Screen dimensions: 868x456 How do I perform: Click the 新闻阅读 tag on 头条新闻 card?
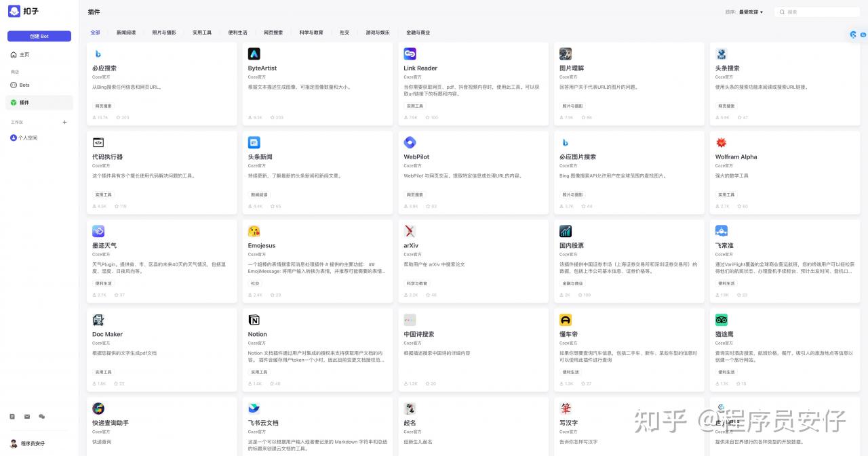click(259, 194)
